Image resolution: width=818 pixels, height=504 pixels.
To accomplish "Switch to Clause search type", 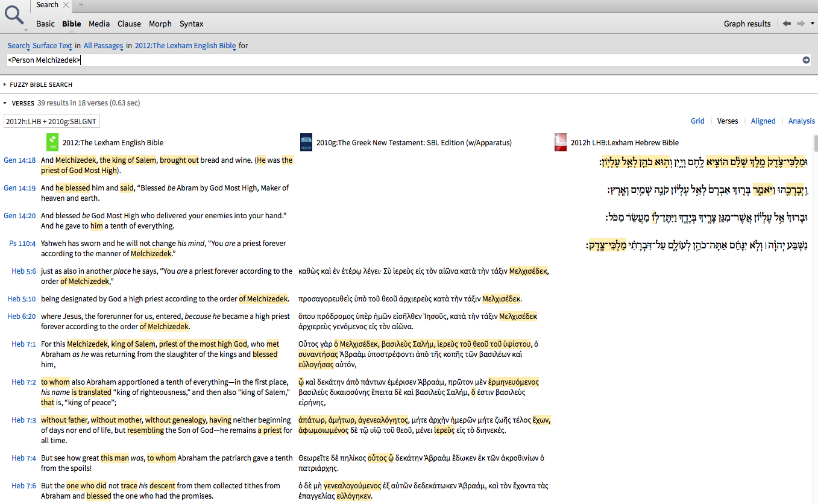I will [129, 24].
